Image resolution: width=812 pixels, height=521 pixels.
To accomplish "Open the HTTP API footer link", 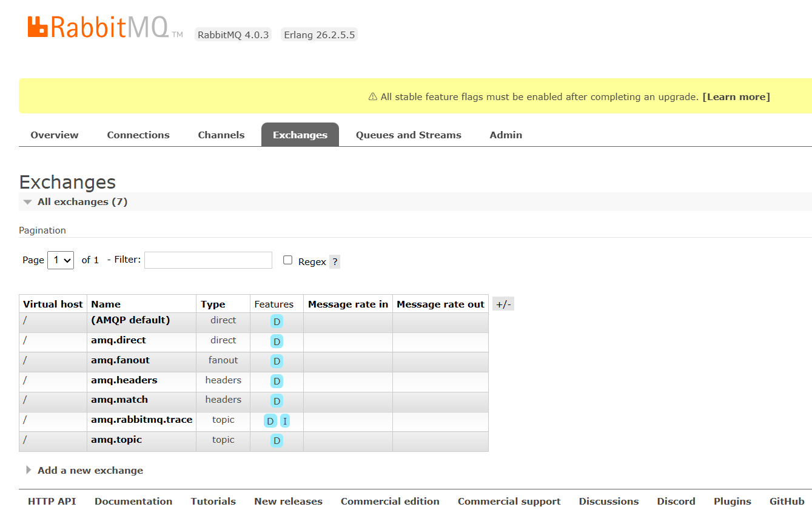I will [x=52, y=502].
